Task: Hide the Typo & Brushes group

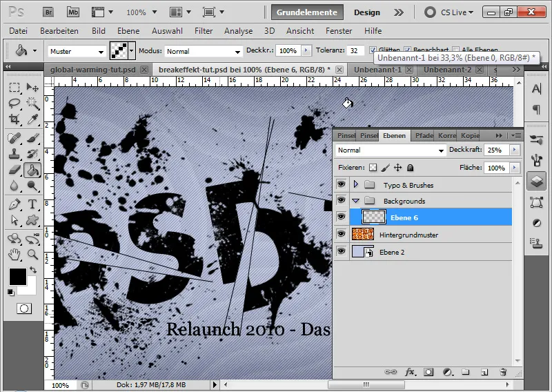Action: 341,184
